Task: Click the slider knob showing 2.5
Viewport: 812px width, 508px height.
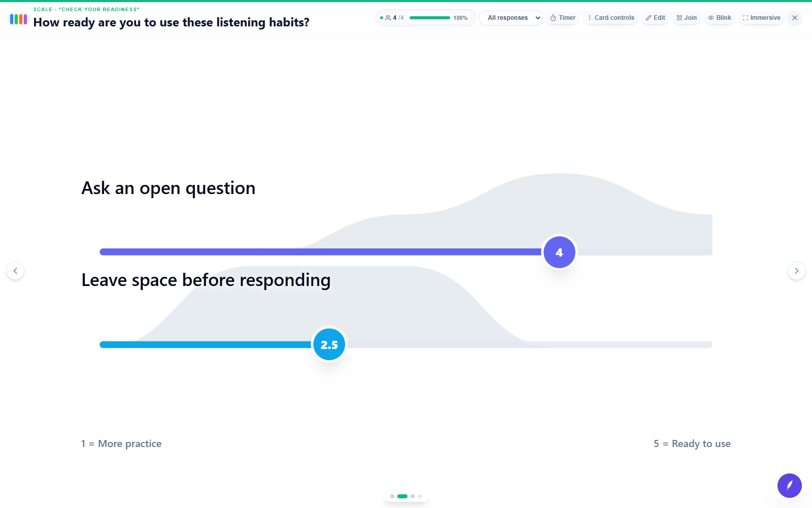Action: pyautogui.click(x=329, y=345)
